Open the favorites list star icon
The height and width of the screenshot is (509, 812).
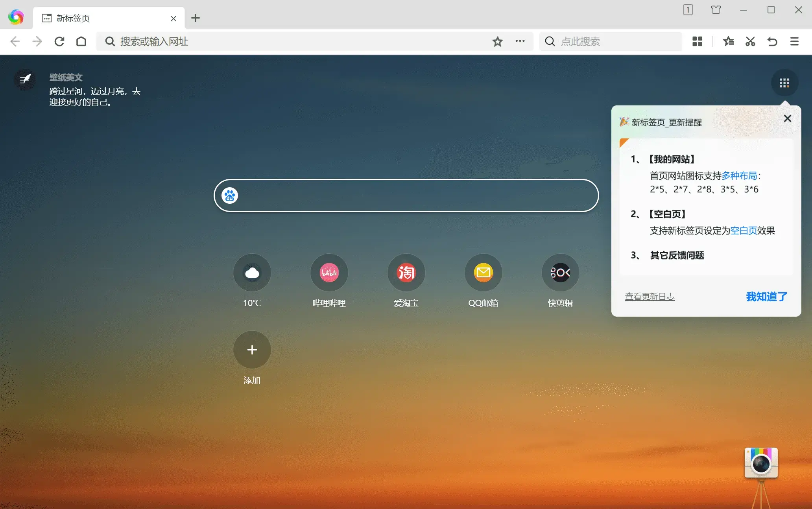[728, 41]
